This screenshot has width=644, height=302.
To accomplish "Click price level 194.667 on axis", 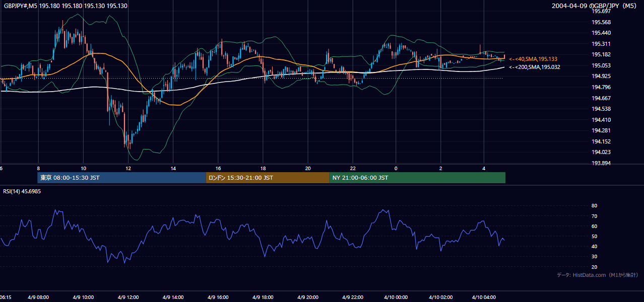I will pyautogui.click(x=601, y=98).
